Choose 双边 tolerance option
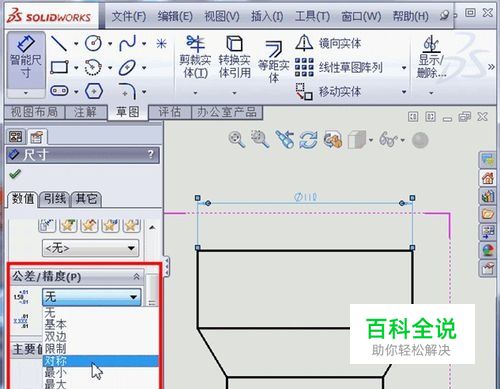500x389 pixels. [x=100, y=336]
